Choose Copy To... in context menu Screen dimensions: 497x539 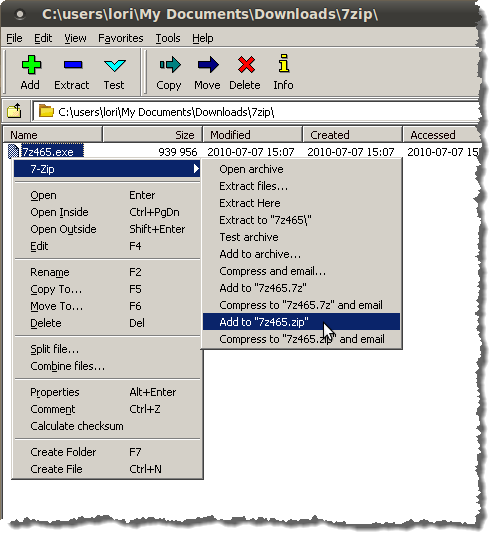pos(107,289)
